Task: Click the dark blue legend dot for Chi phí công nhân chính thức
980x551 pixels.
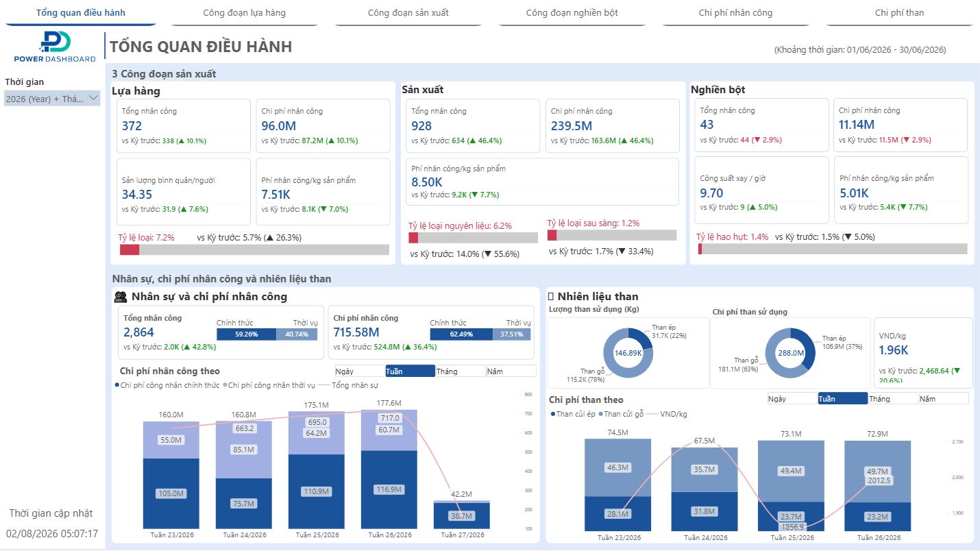Action: tap(117, 386)
